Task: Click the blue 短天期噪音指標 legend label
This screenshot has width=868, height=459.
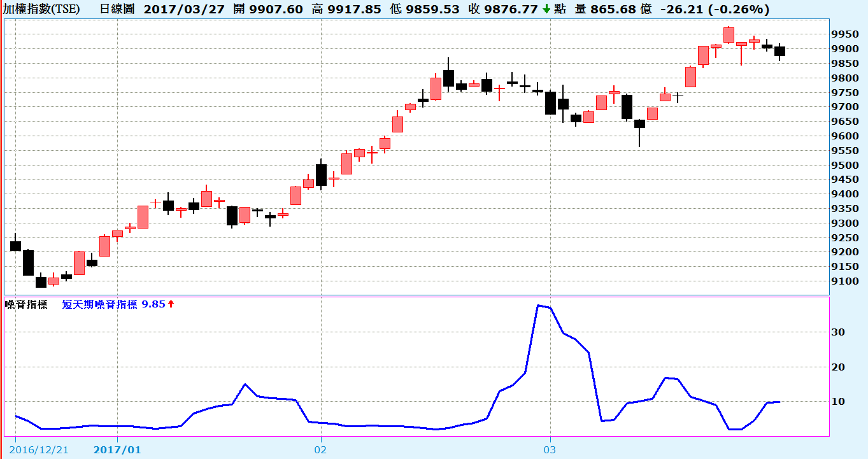Action: 100,304
